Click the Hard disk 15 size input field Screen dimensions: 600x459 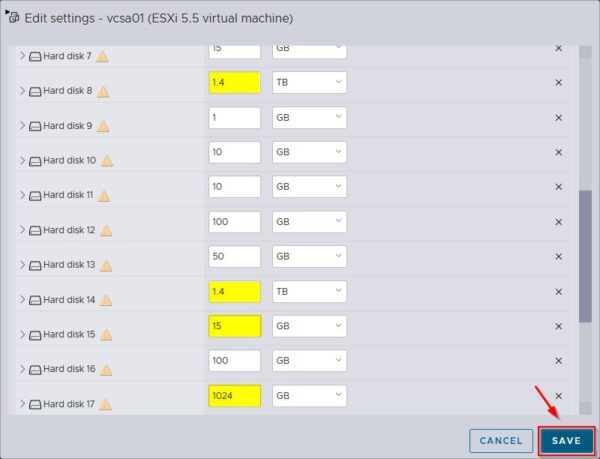(235, 326)
